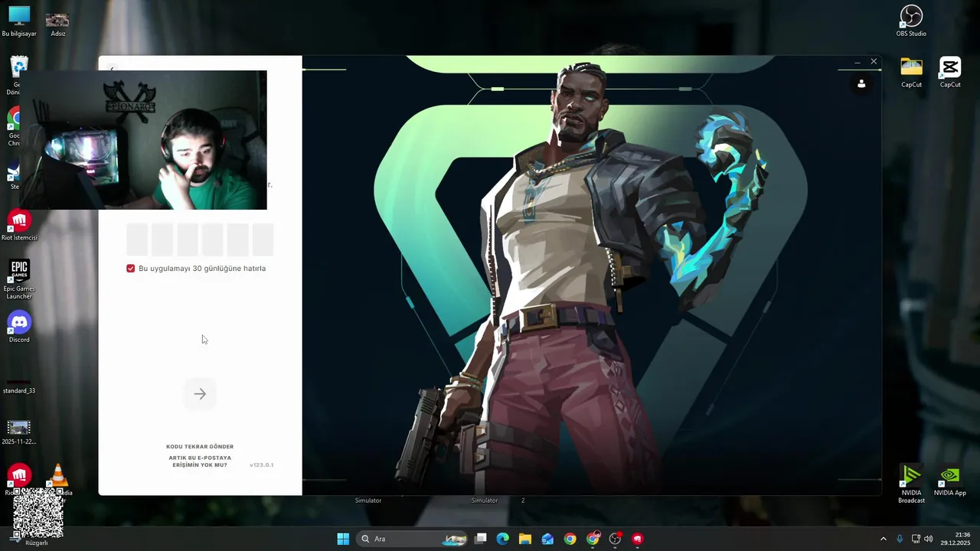Select the OBS Studio desktop shortcut
The image size is (980, 551).
tap(911, 21)
